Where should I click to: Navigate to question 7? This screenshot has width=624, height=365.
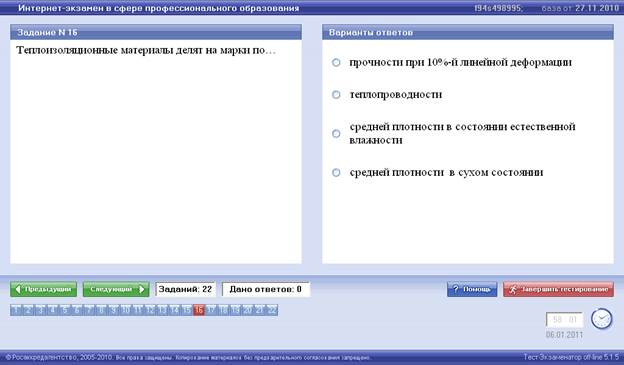point(90,310)
